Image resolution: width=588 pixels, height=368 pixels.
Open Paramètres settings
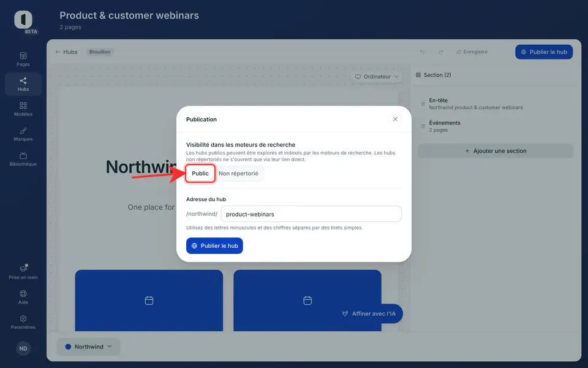coord(23,322)
